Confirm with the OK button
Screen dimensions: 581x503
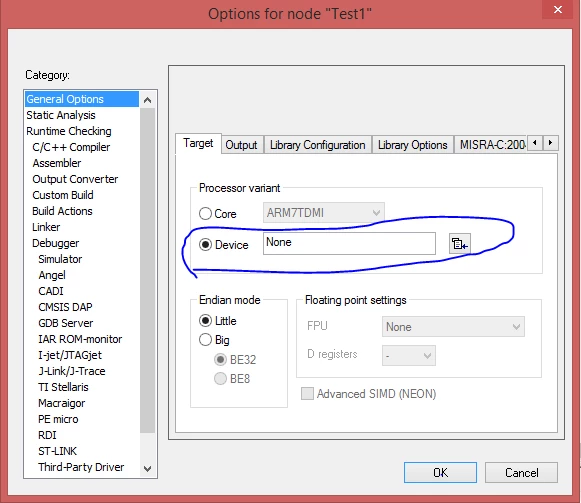click(x=440, y=473)
